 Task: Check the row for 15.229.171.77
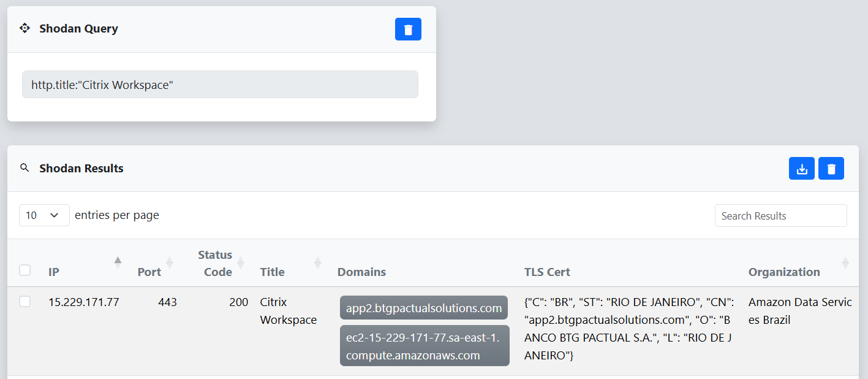(25, 302)
